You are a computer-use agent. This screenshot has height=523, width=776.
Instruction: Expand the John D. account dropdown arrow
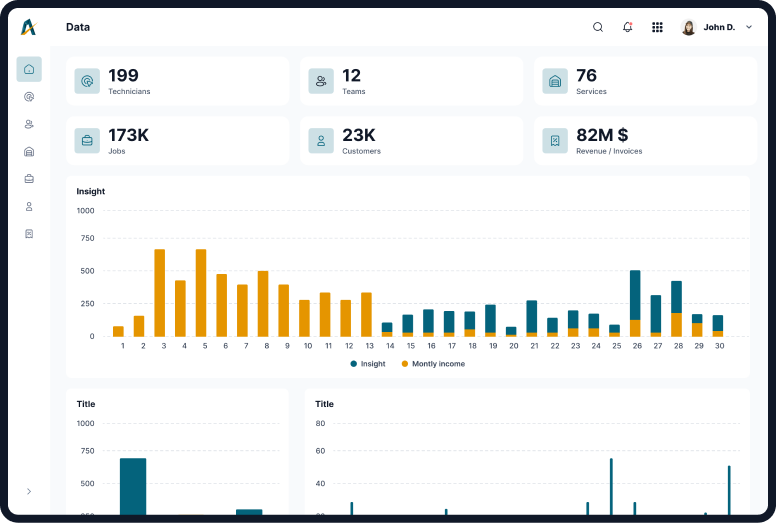(x=749, y=27)
